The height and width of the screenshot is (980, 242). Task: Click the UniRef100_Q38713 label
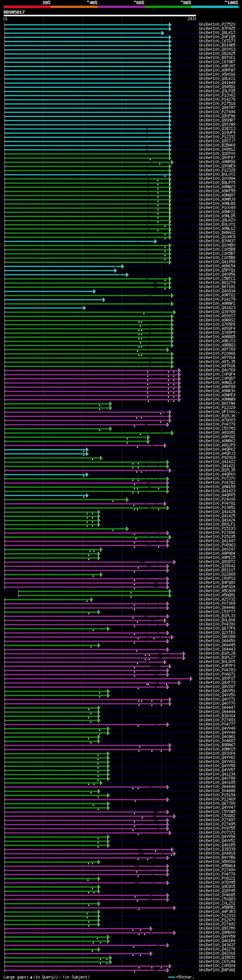[x=217, y=129]
